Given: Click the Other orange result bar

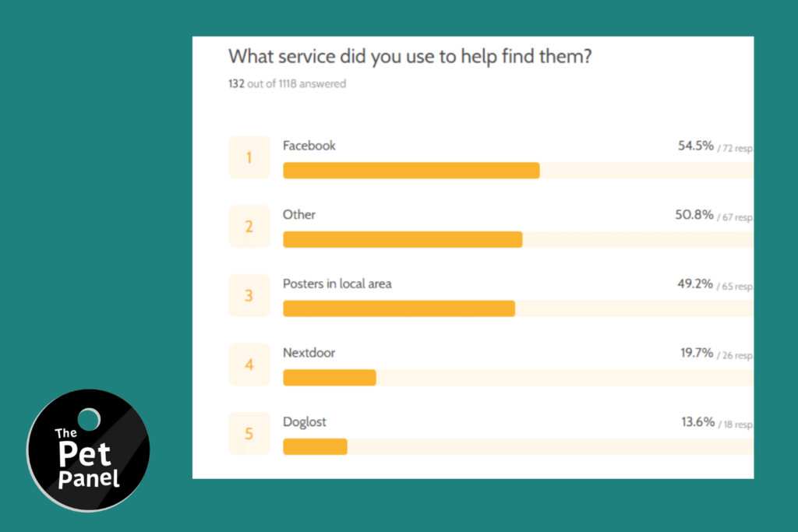Looking at the screenshot, I should [403, 240].
